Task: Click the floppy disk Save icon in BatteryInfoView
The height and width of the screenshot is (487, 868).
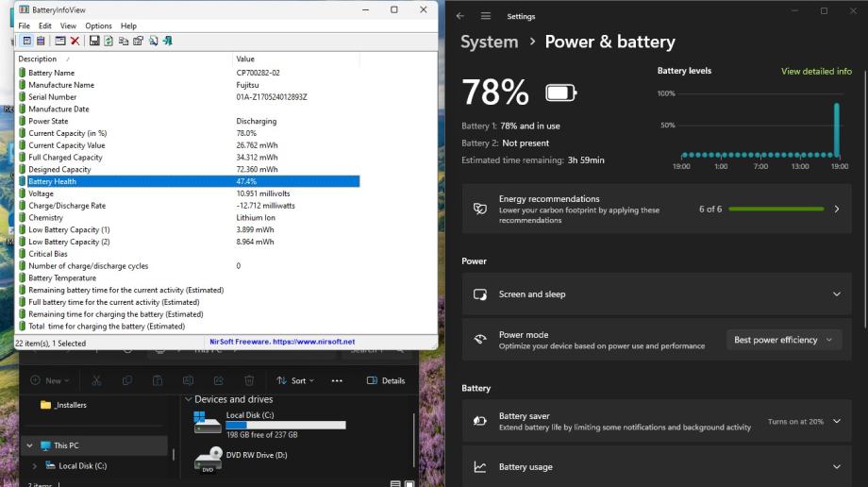Action: (94, 41)
